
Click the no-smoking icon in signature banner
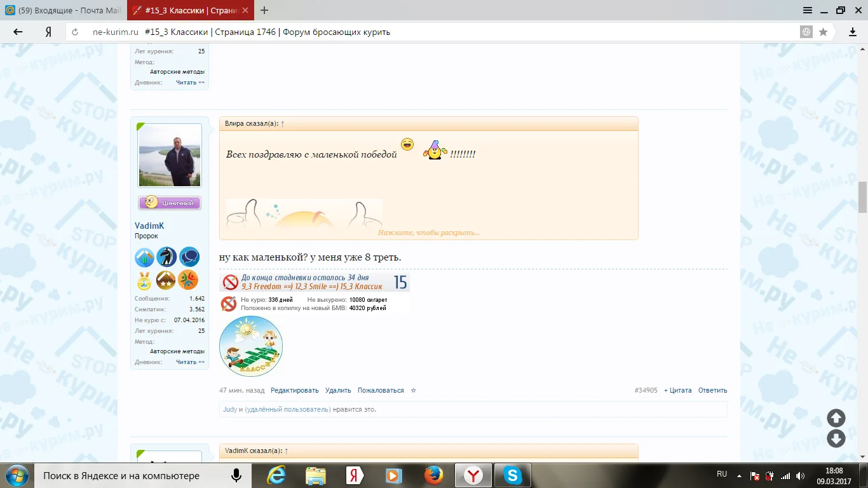point(229,282)
